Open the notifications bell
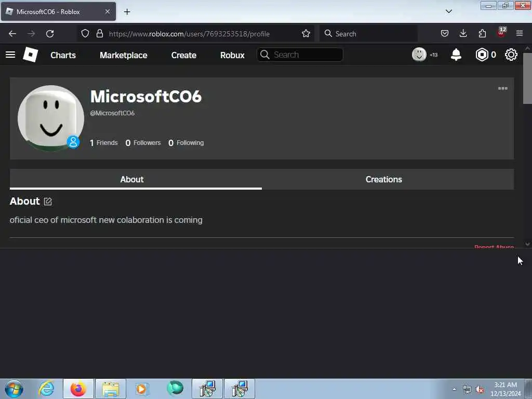This screenshot has width=532, height=399. tap(456, 55)
